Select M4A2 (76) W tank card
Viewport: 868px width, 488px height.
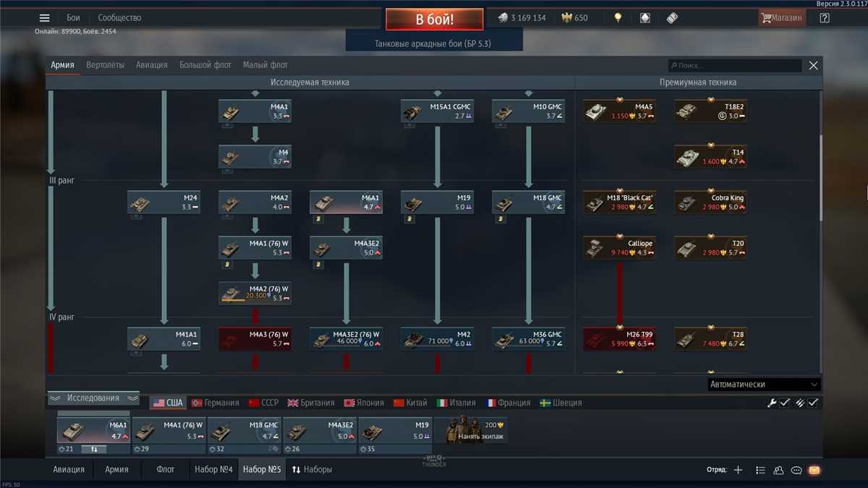[x=255, y=294]
